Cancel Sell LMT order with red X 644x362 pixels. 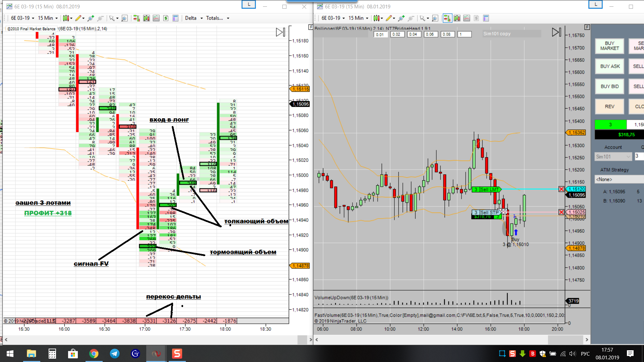(561, 189)
